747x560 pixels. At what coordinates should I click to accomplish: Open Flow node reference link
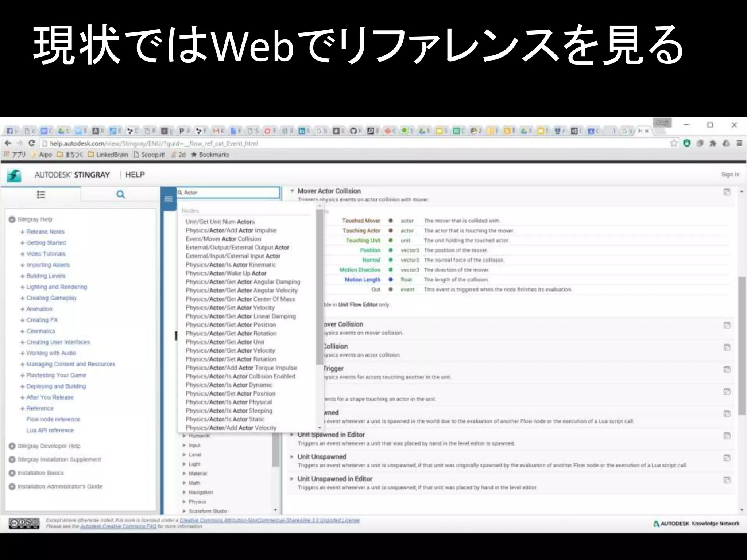(53, 419)
